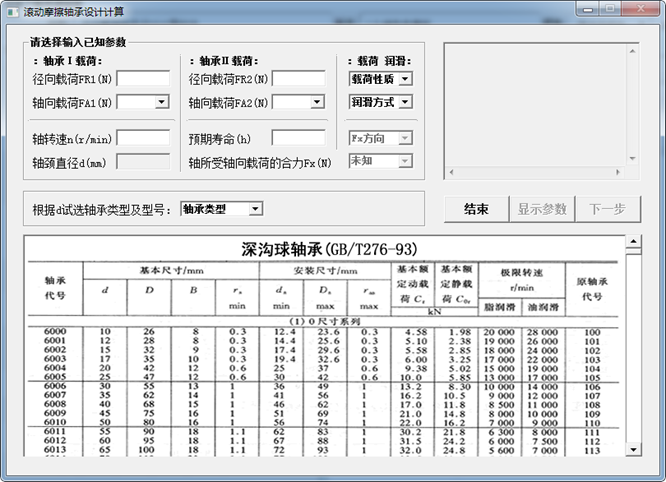
Task: Open the Fx方向 dropdown
Action: (x=405, y=138)
